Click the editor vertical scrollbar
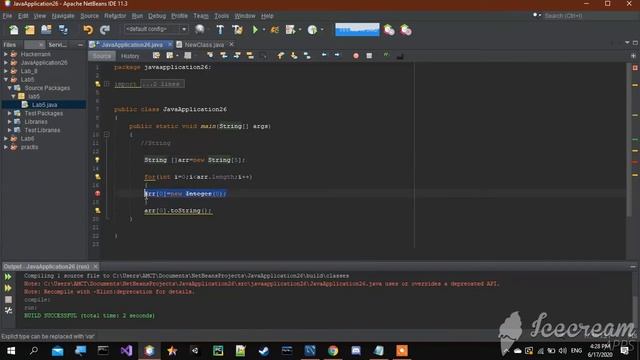Image resolution: width=640 pixels, height=360 pixels. click(x=629, y=139)
